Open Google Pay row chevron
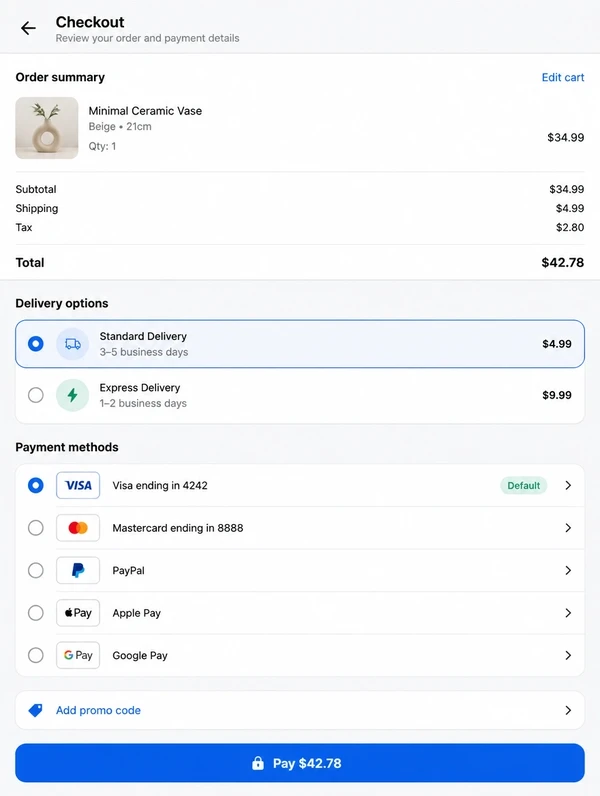This screenshot has height=796, width=600. point(568,655)
